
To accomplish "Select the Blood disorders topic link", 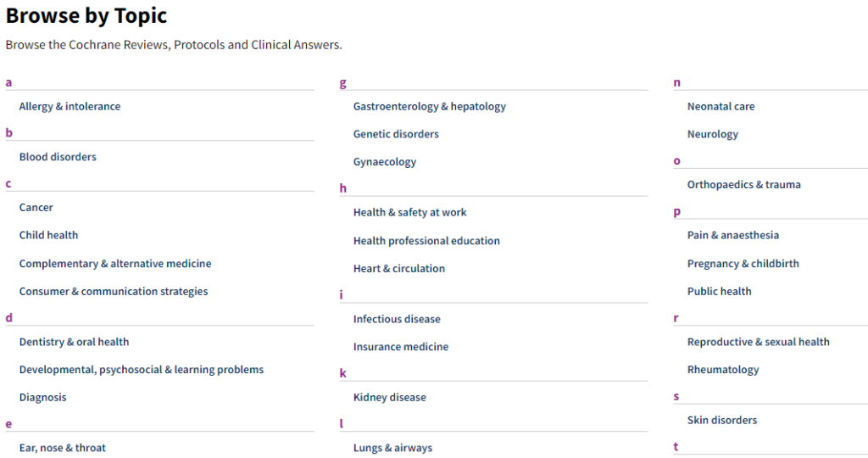I will 58,157.
